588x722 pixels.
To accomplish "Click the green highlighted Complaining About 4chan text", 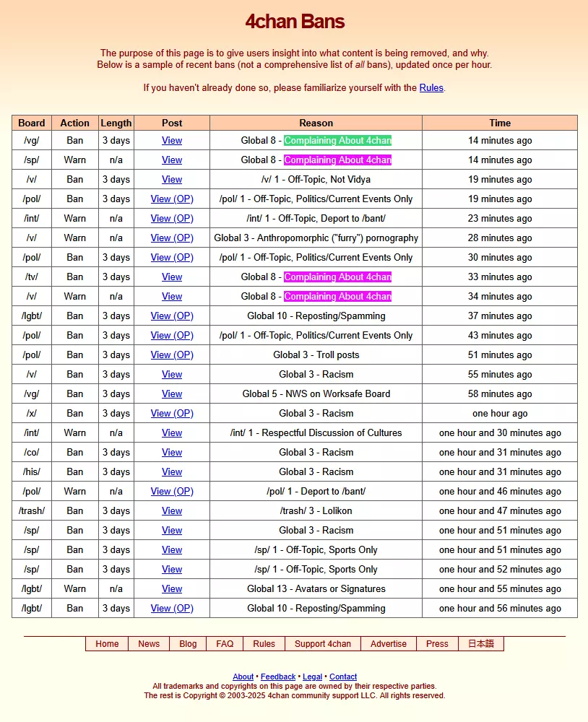I will point(337,141).
